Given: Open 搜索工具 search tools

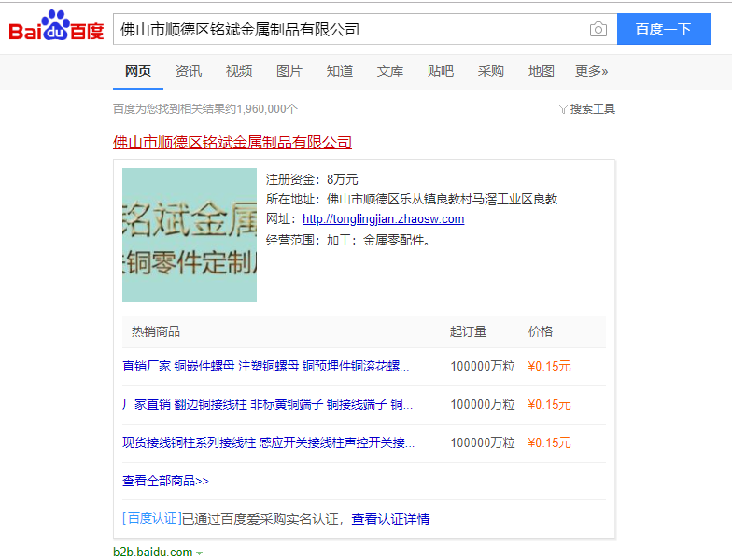Looking at the screenshot, I should [592, 109].
